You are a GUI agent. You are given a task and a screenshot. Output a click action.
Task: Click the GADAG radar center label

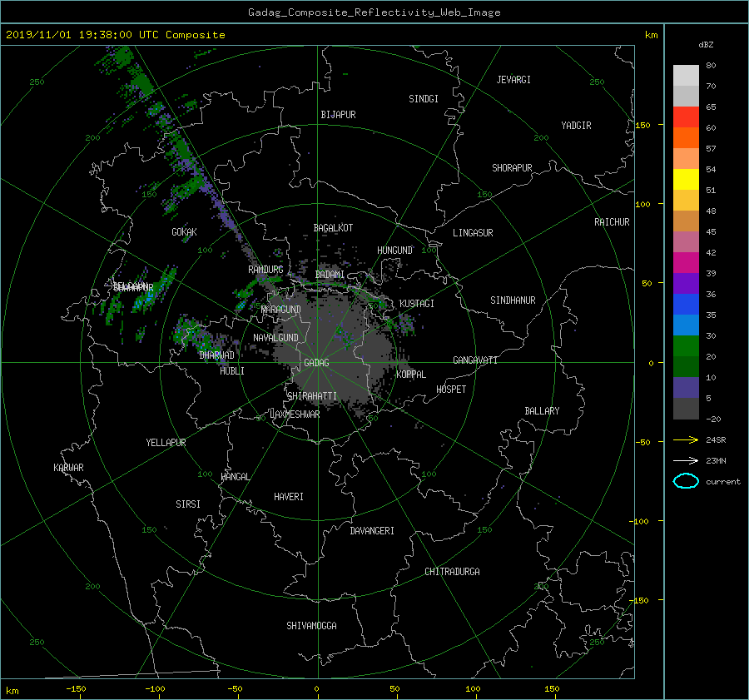coord(316,363)
